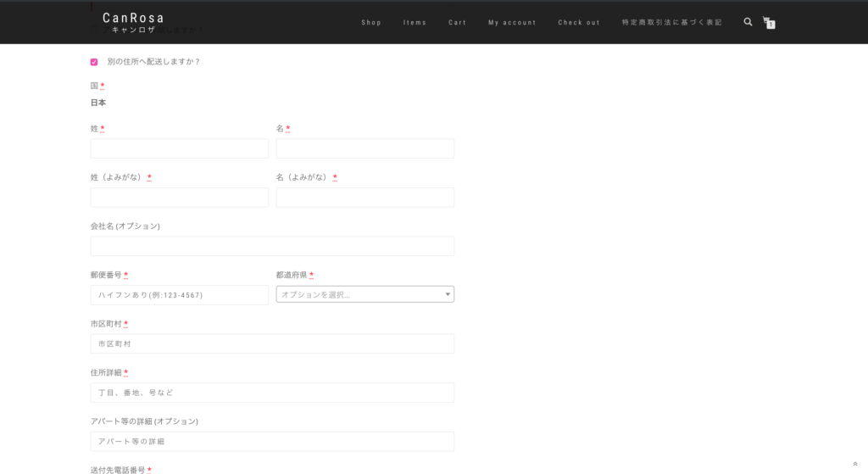The image size is (868, 474).
Task: Open the shopping cart icon with badge
Action: [x=769, y=23]
